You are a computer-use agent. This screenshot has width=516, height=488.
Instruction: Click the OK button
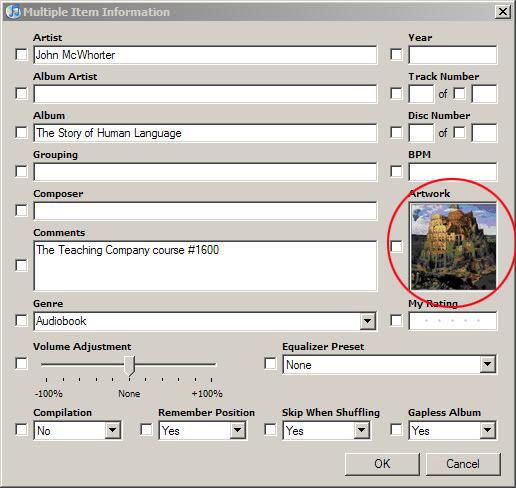tap(382, 464)
